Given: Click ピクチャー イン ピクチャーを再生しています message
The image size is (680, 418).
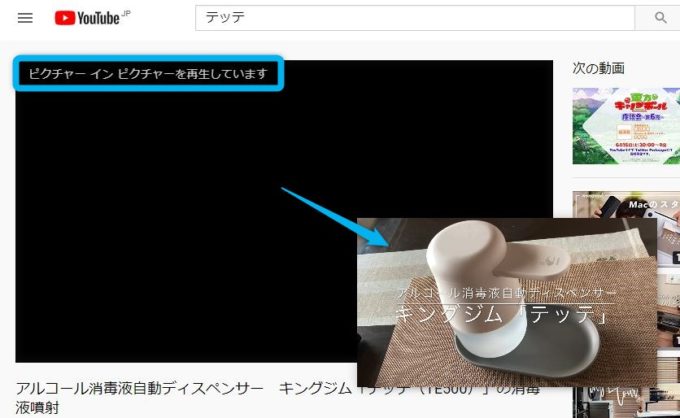Looking at the screenshot, I should 148,74.
